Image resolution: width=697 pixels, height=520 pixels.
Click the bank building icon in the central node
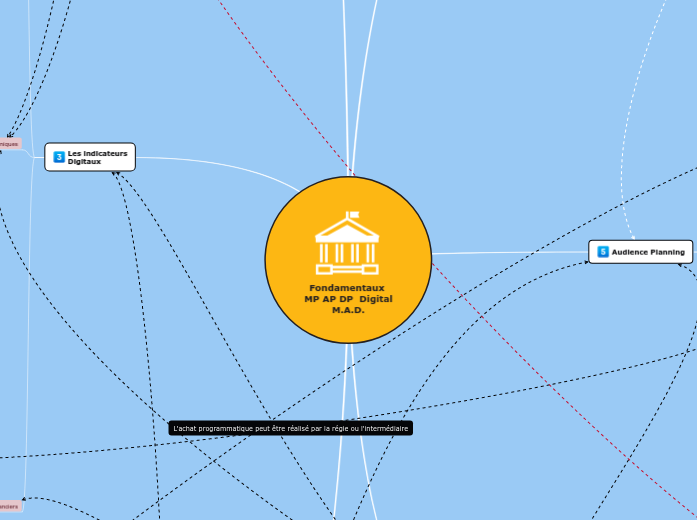click(347, 243)
